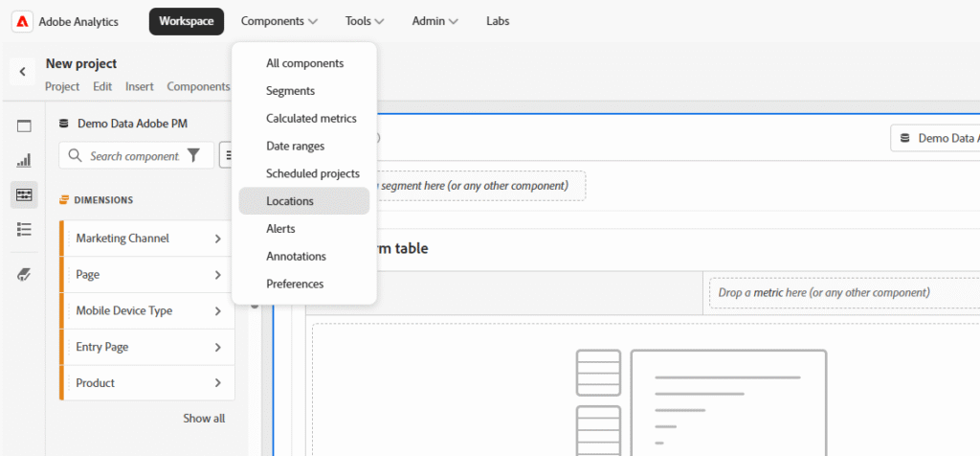
Task: Open the Project menu
Action: pos(62,86)
